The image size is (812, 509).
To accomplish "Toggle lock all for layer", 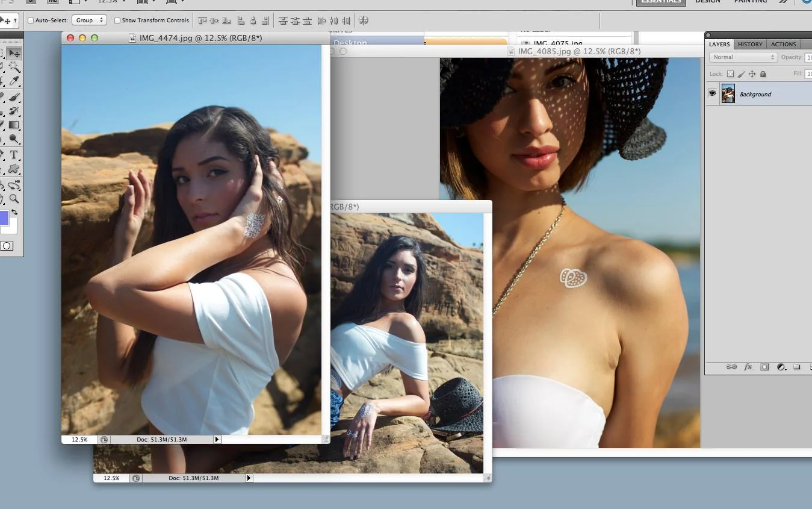I will 763,73.
